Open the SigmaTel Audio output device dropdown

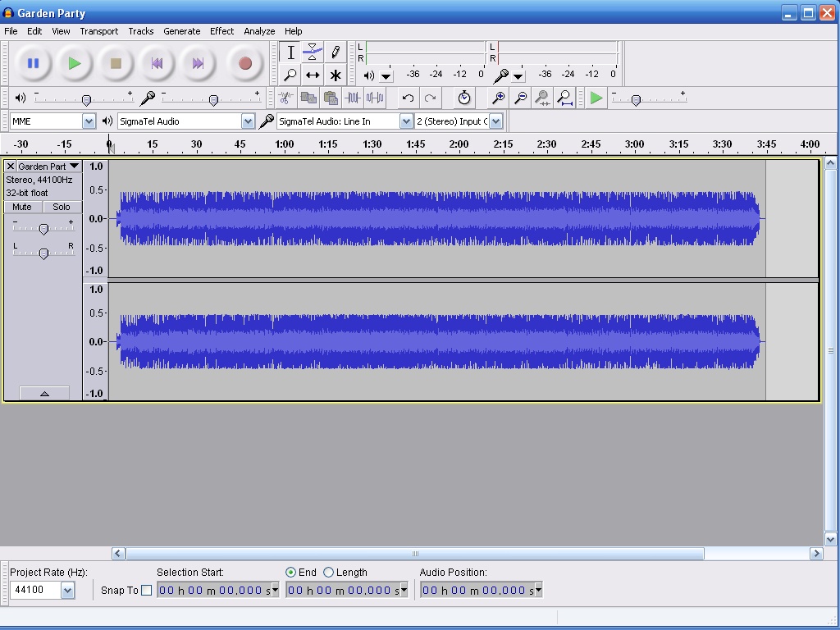pos(248,121)
